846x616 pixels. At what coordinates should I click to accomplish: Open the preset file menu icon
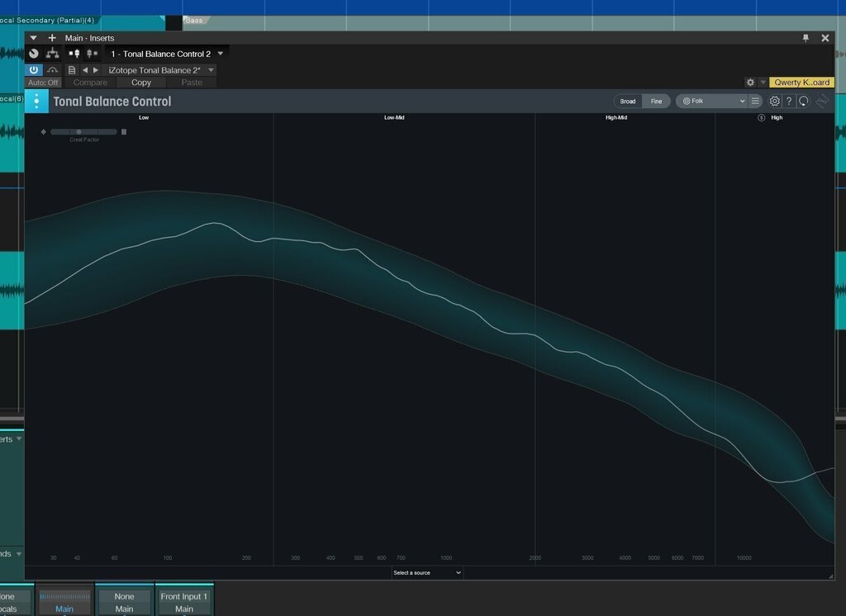pos(72,70)
